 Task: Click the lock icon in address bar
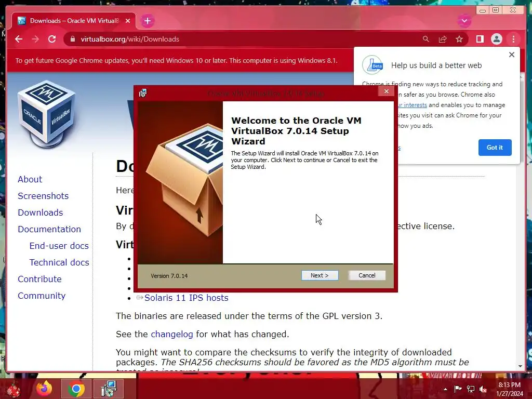pos(72,39)
